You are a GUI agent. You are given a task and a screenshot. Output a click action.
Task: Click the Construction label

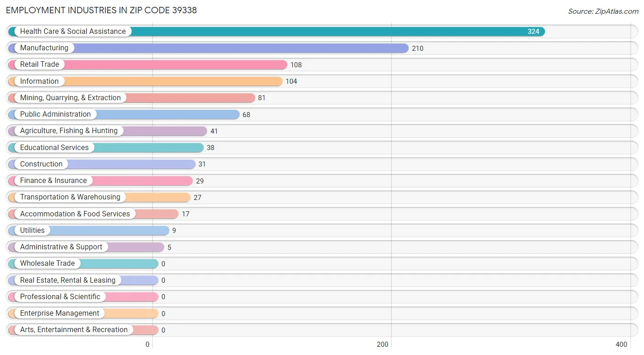tap(41, 164)
